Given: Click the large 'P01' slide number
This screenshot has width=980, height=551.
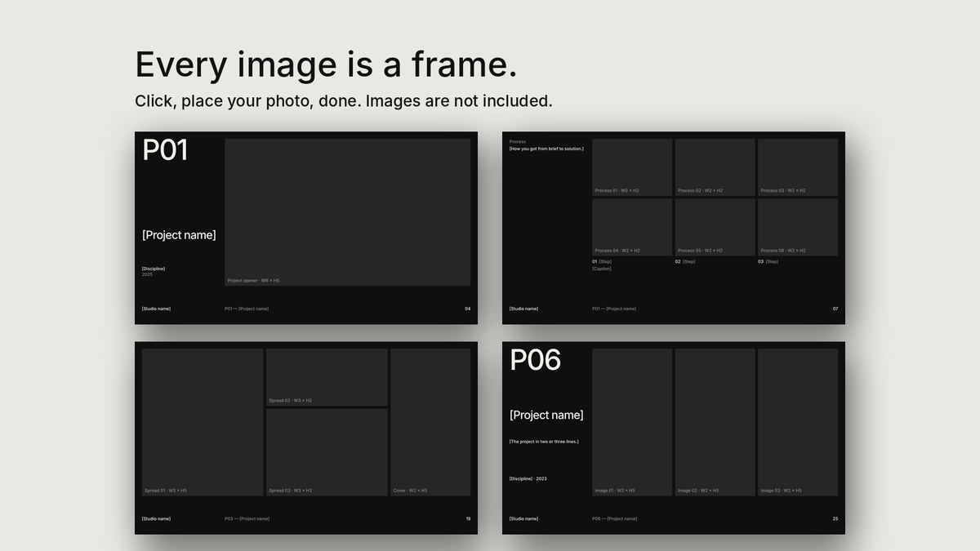Looking at the screenshot, I should [x=165, y=150].
